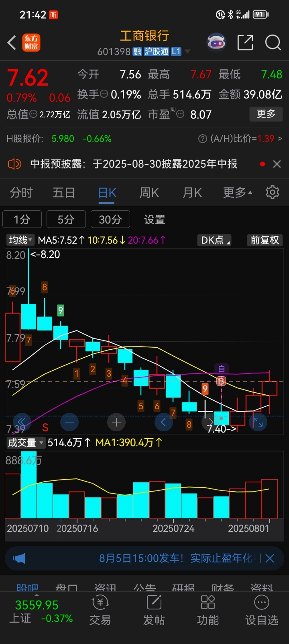Tap the A/H ratio question mark icon

click(203, 139)
